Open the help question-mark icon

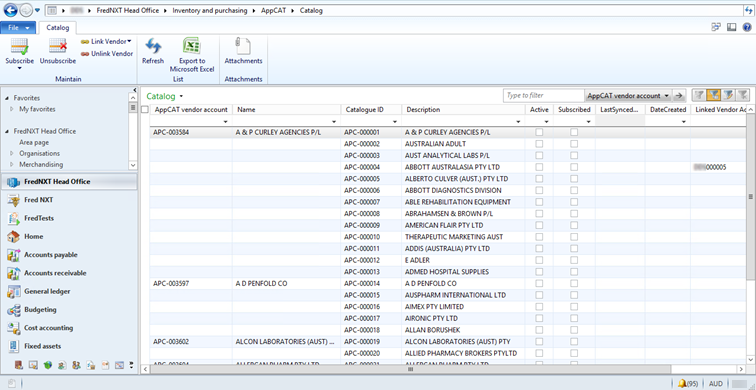(746, 27)
